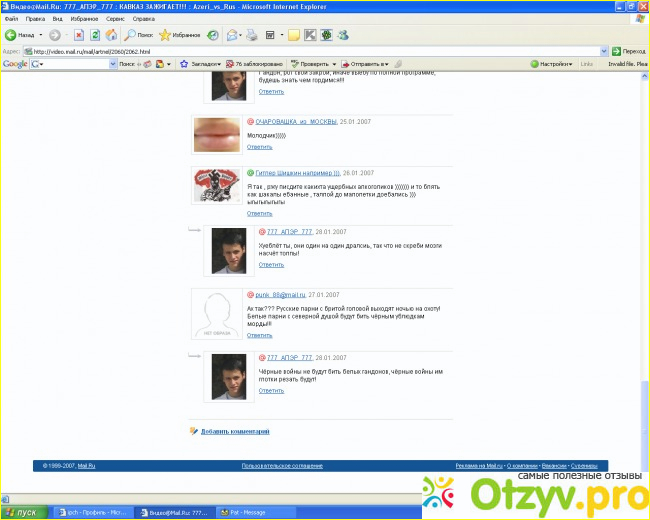
Task: Open the Favorites (Избранное) menu
Action: [x=84, y=18]
